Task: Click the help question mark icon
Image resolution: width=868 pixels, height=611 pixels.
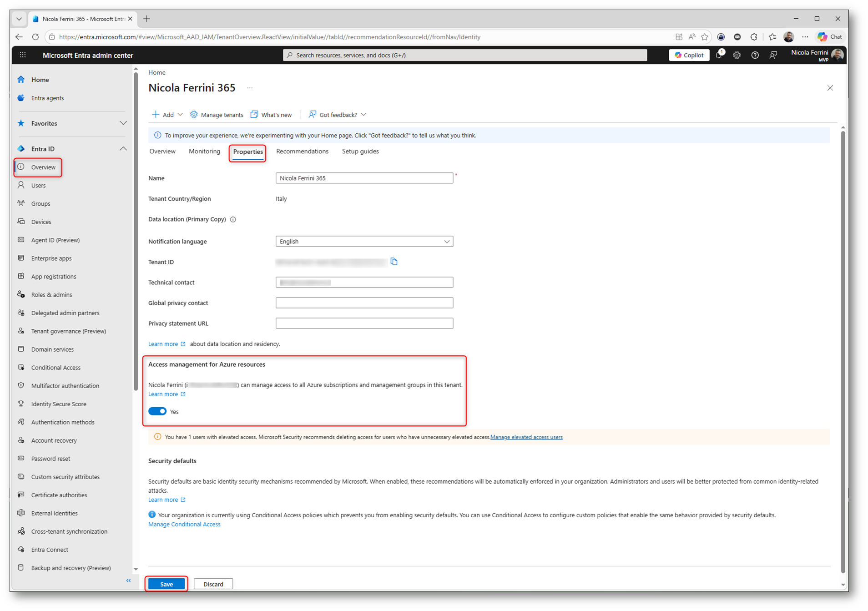Action: 755,55
